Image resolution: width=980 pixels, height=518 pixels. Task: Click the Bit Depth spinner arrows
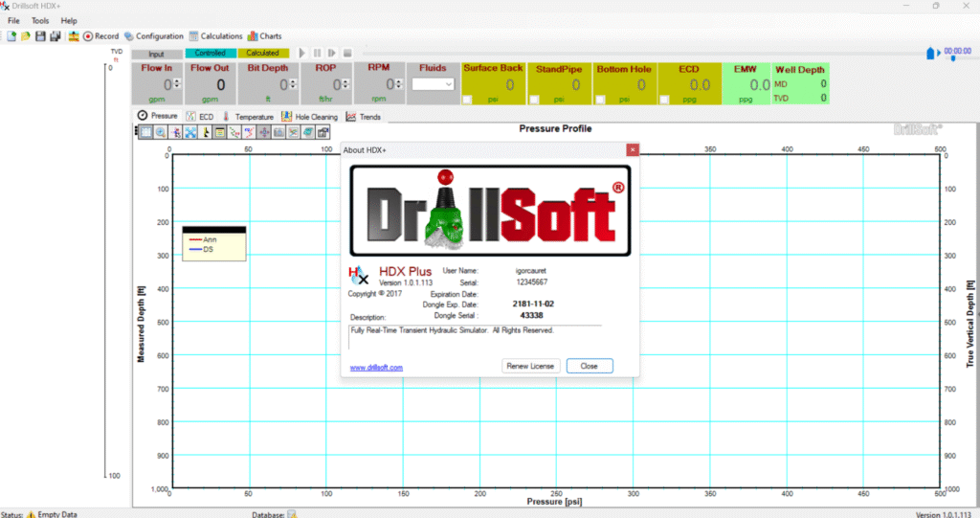tap(293, 84)
